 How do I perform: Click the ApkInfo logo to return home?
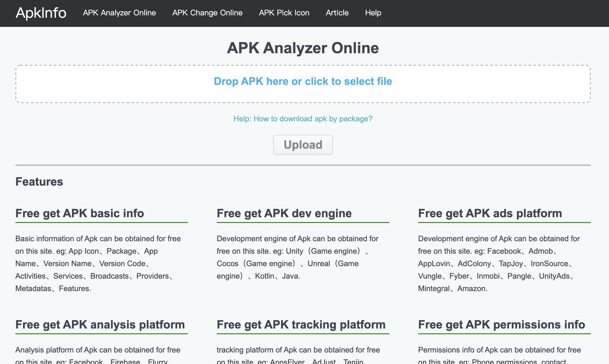point(41,13)
